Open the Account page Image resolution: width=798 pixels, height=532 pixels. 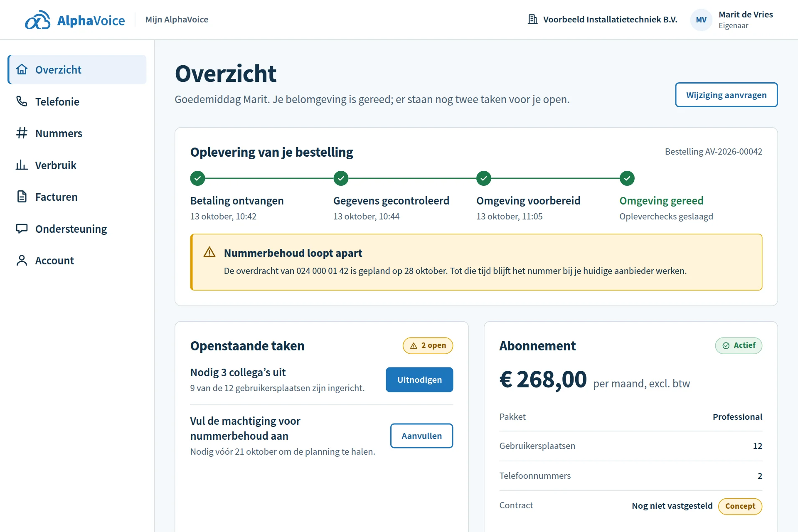point(77,260)
